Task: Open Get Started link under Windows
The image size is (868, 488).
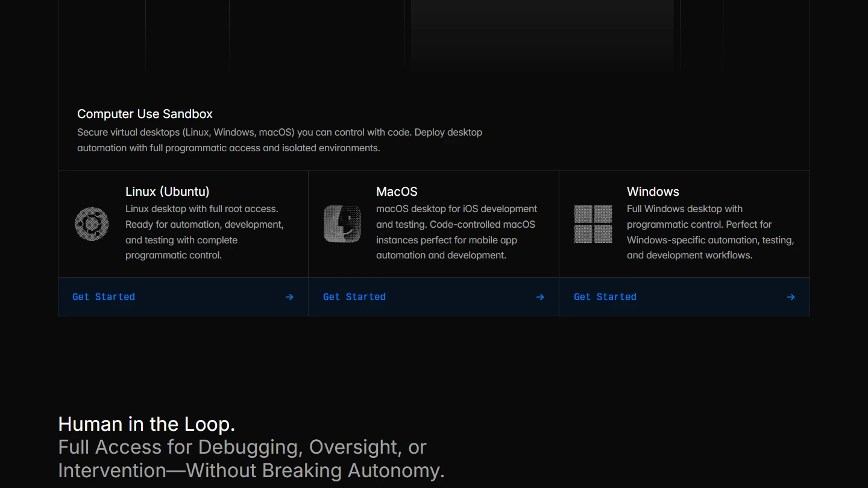Action: tap(605, 297)
